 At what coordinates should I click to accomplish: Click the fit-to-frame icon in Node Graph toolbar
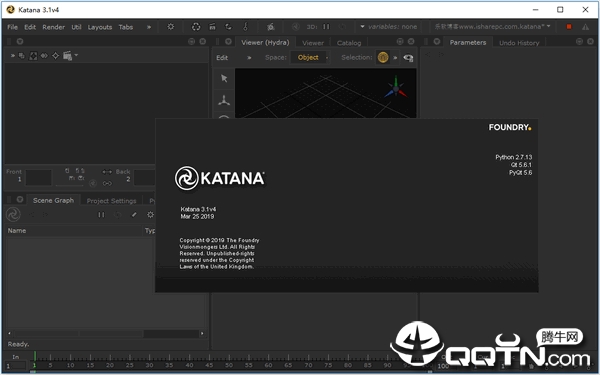pos(33,56)
